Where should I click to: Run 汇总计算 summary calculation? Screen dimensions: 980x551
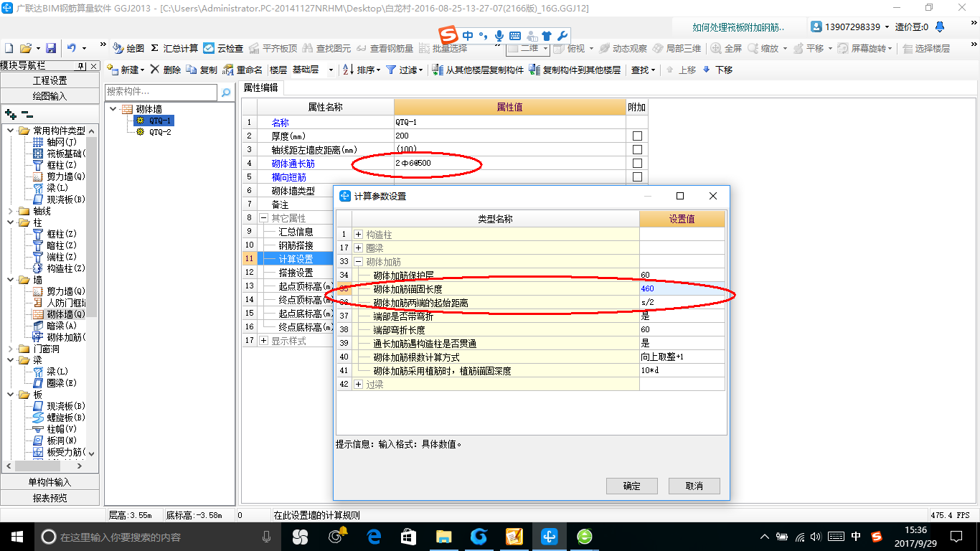pyautogui.click(x=174, y=48)
